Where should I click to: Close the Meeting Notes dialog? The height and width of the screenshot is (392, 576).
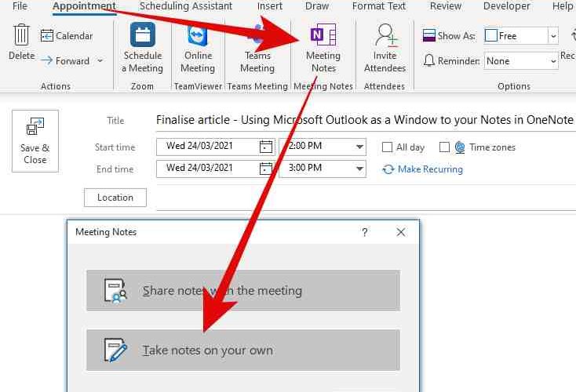(401, 232)
